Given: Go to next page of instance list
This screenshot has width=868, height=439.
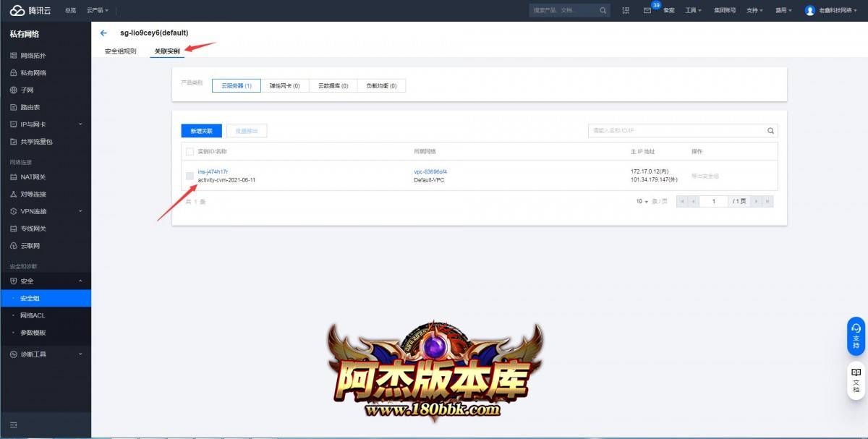Looking at the screenshot, I should tap(756, 201).
